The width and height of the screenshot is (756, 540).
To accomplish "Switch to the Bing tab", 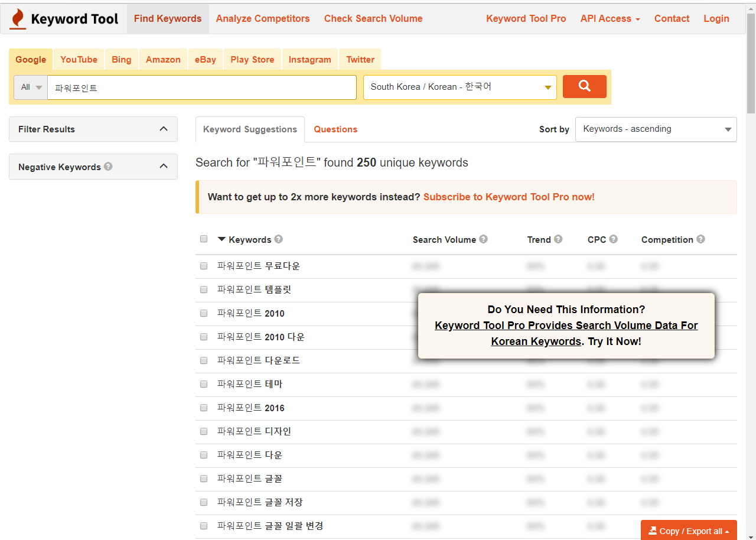I will tap(122, 60).
